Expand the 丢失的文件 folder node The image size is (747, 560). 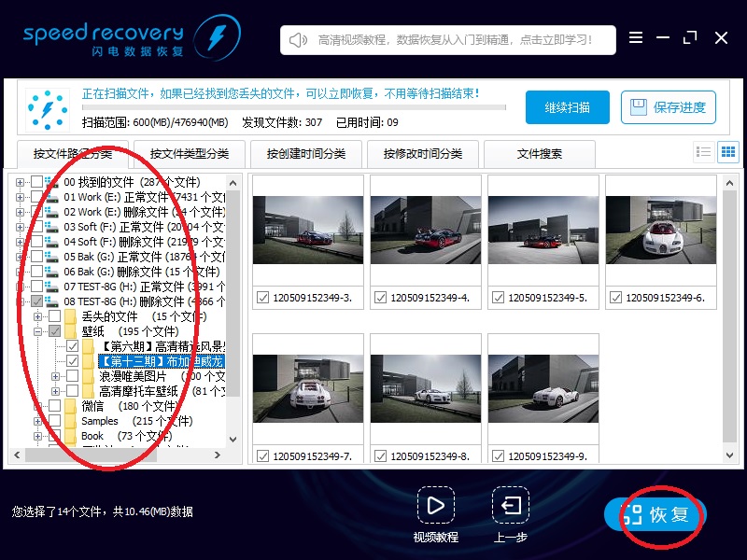pyautogui.click(x=37, y=316)
